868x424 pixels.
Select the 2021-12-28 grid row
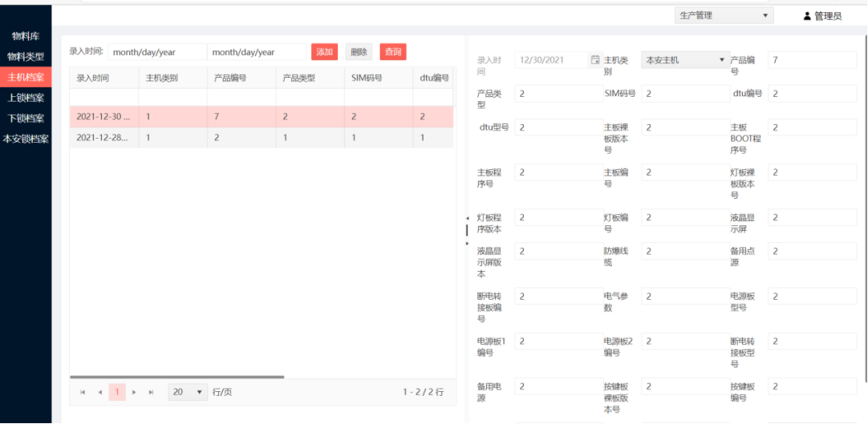tap(262, 138)
